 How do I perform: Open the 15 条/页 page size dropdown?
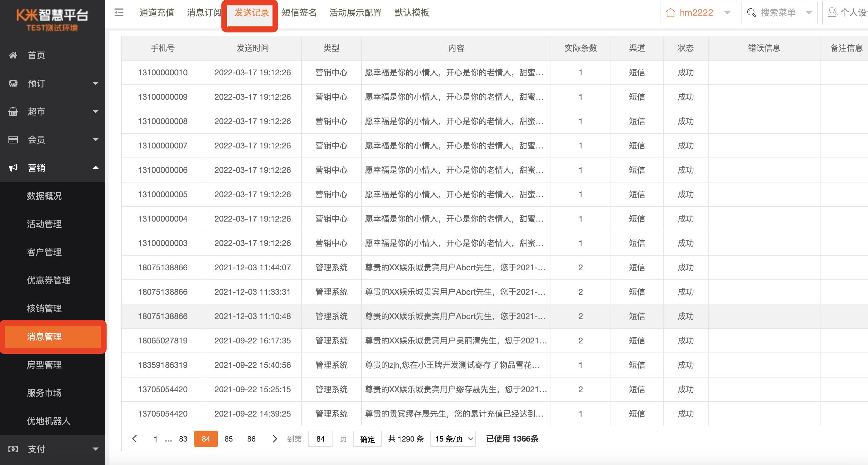[x=453, y=439]
